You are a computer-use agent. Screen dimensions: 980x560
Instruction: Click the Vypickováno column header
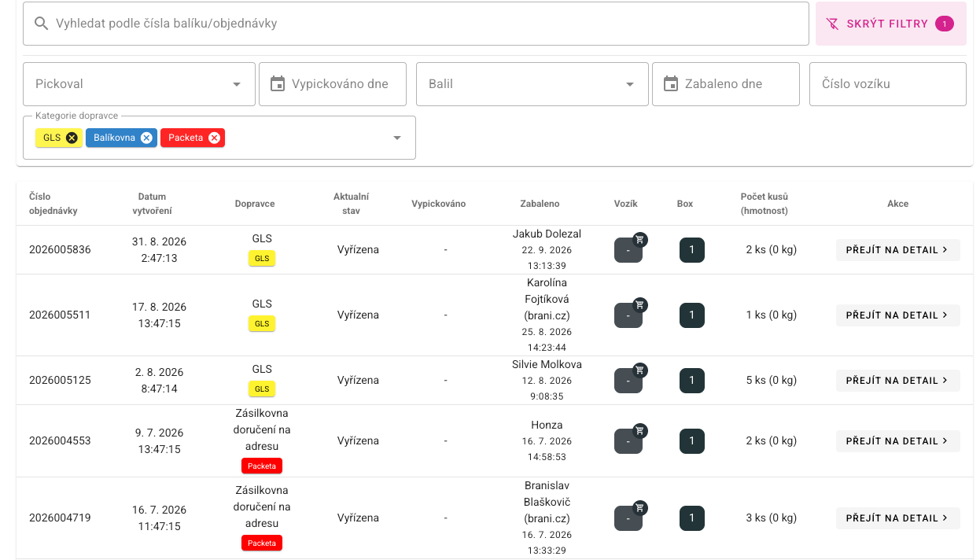439,204
